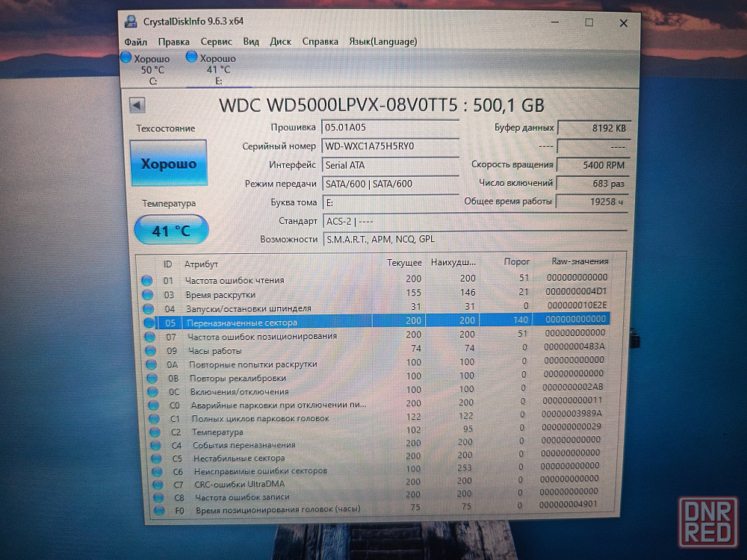Maximize the CrystalDiskInfo window
Screen dimensions: 747x560
(x=589, y=22)
